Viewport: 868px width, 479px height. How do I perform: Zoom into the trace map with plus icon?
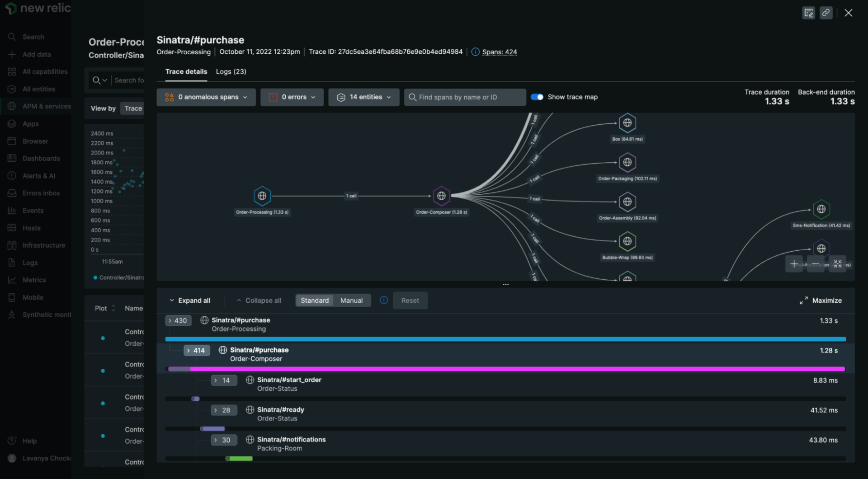point(794,263)
